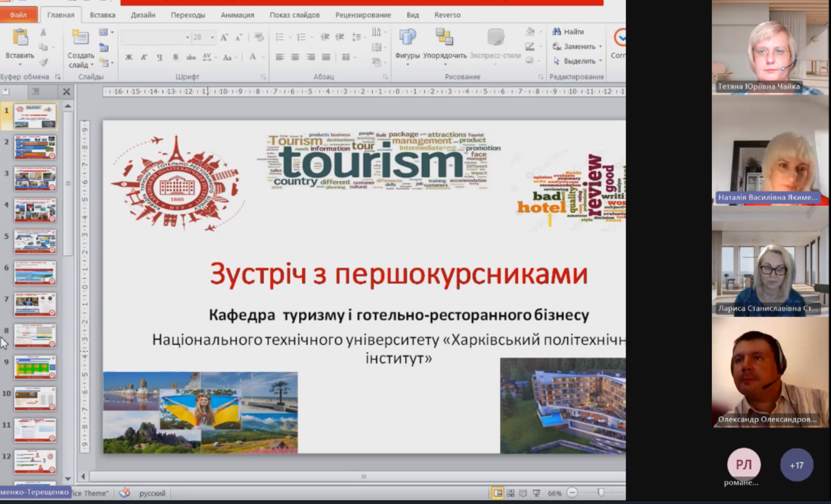Open the Arrange (Упорядочить) tool
Screen dimensions: 831x504
pyautogui.click(x=444, y=38)
